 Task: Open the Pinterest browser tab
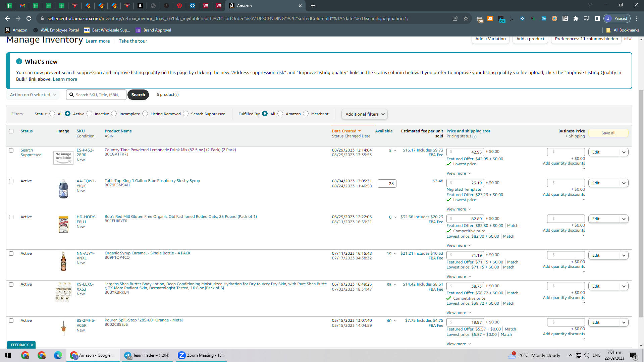click(x=179, y=6)
